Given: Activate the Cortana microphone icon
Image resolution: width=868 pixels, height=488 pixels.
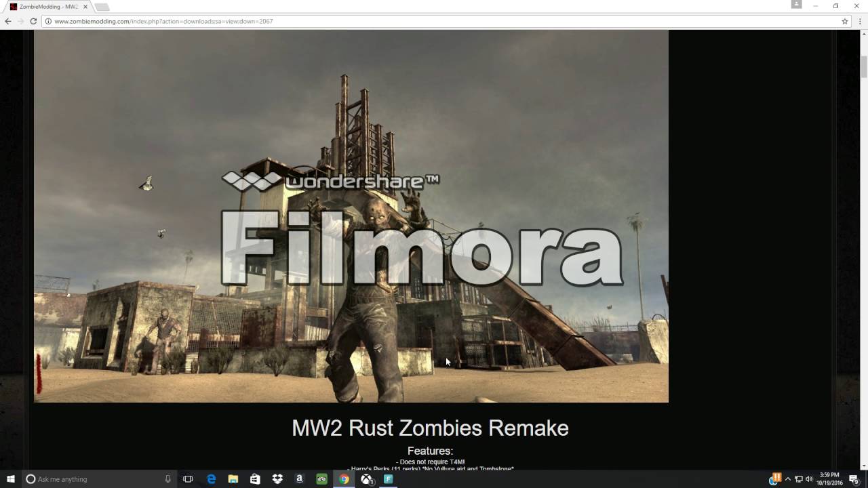Looking at the screenshot, I should (167, 479).
